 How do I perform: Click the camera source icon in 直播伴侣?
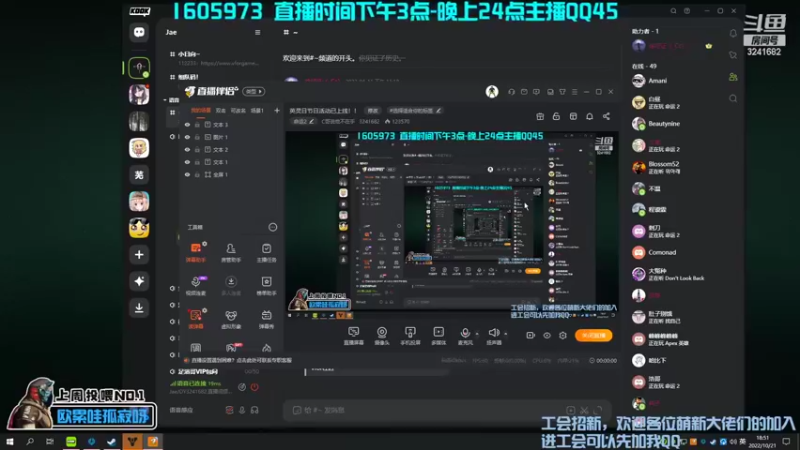382,335
